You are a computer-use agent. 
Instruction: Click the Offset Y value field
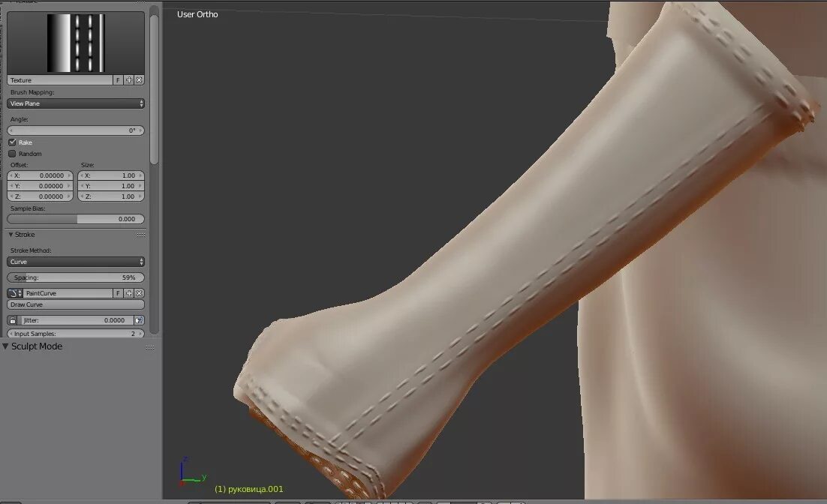(40, 186)
